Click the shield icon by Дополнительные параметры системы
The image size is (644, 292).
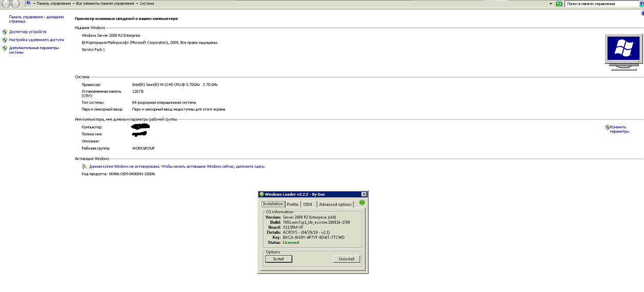point(5,48)
